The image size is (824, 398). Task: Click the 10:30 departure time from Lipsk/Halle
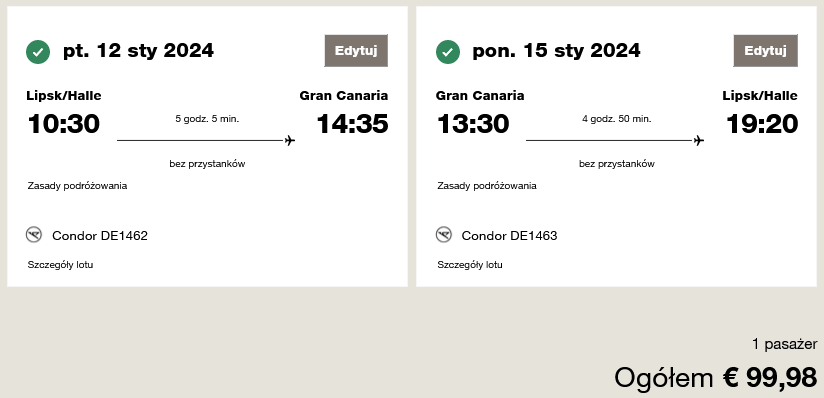(64, 124)
